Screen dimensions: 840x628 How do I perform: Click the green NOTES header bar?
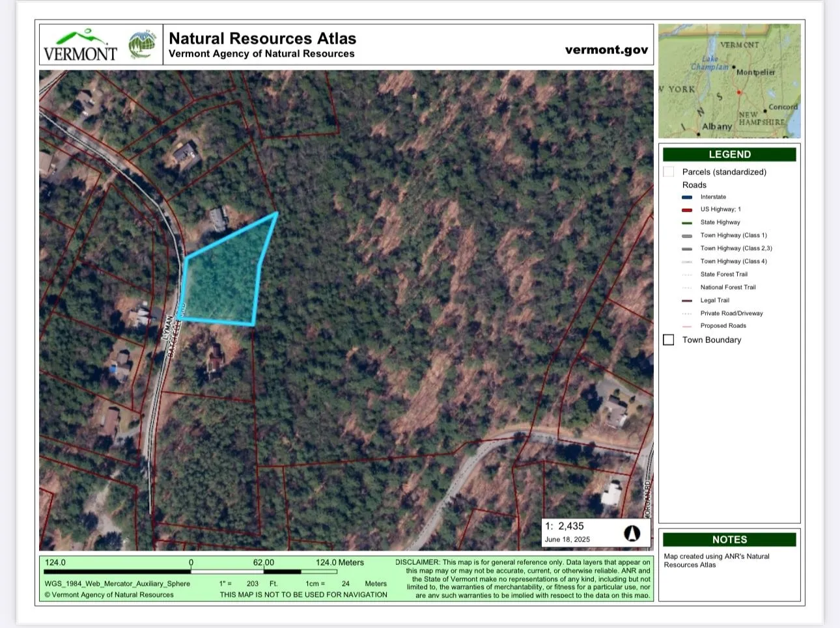[x=729, y=539]
